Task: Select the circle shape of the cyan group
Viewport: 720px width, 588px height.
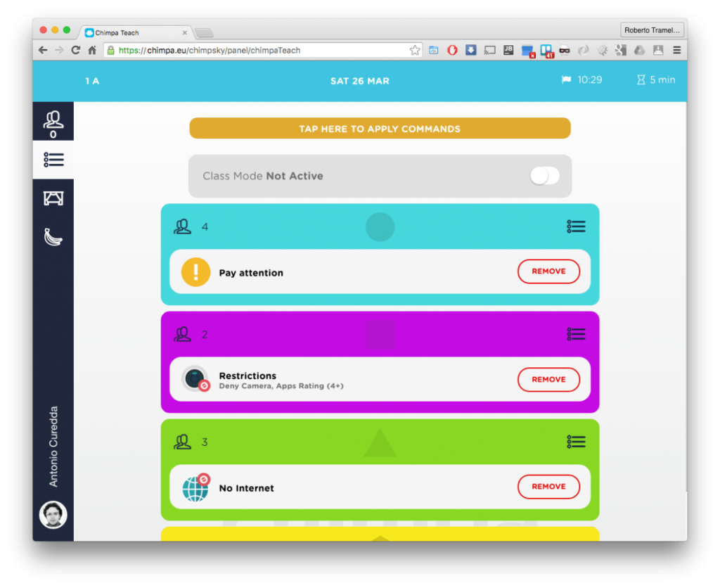Action: pos(380,227)
